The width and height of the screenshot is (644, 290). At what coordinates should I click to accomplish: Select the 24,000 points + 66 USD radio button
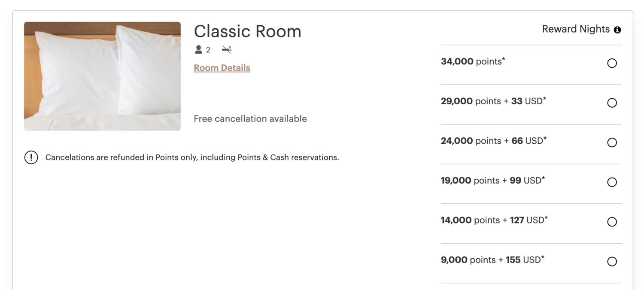coord(612,142)
